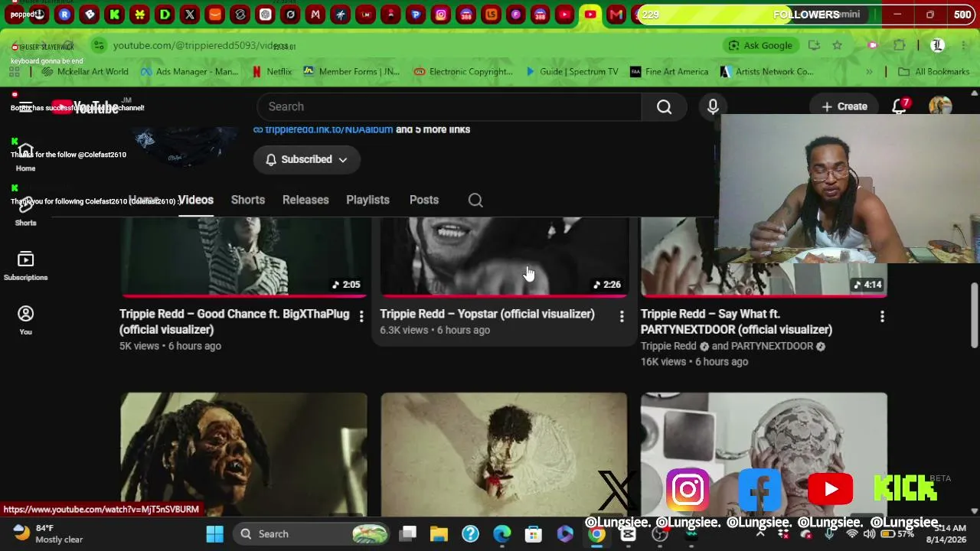980x551 pixels.
Task: Open the weather widget showing 84°F
Action: coord(49,534)
